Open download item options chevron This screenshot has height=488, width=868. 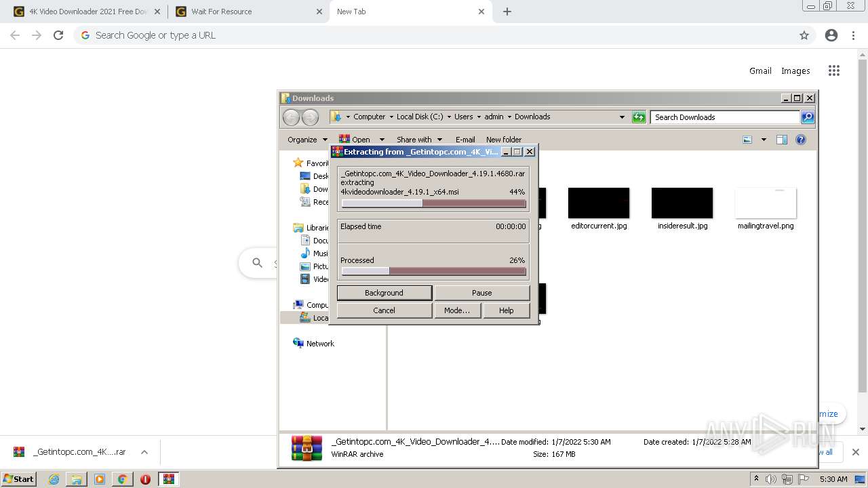click(x=144, y=452)
